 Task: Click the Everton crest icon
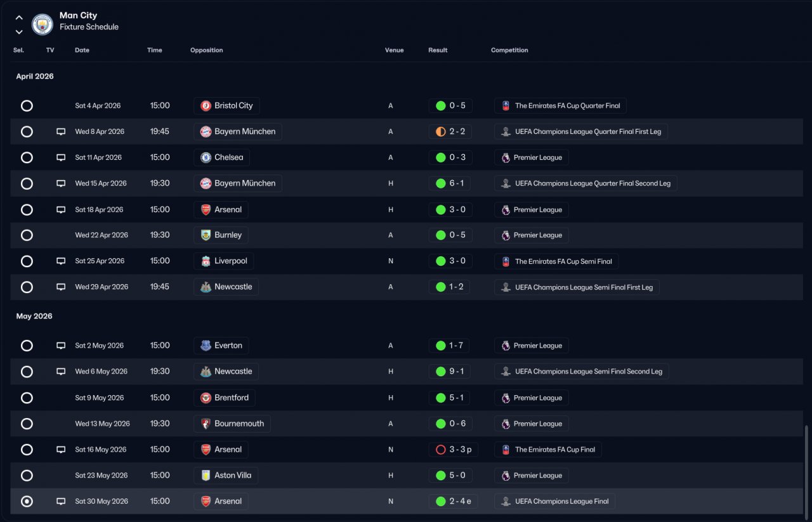(x=206, y=346)
